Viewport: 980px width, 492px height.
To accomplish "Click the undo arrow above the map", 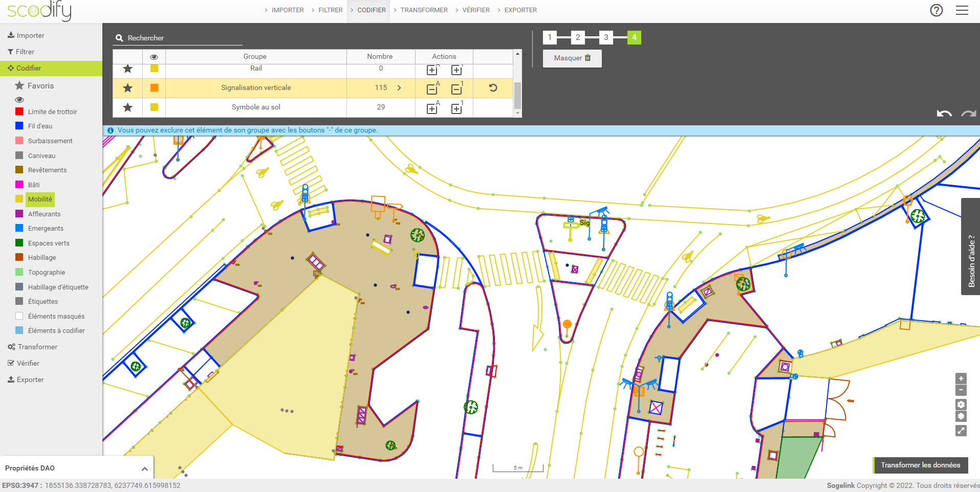I will [944, 114].
